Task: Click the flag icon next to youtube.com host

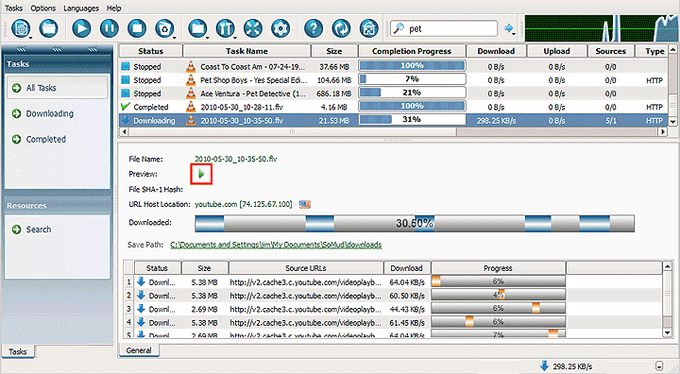Action: click(x=305, y=204)
